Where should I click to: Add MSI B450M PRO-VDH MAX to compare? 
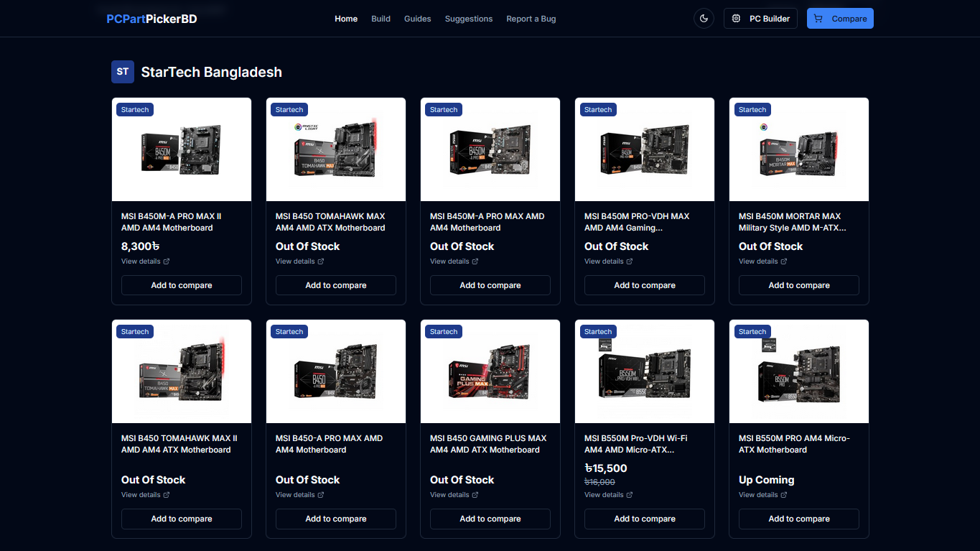pyautogui.click(x=645, y=285)
